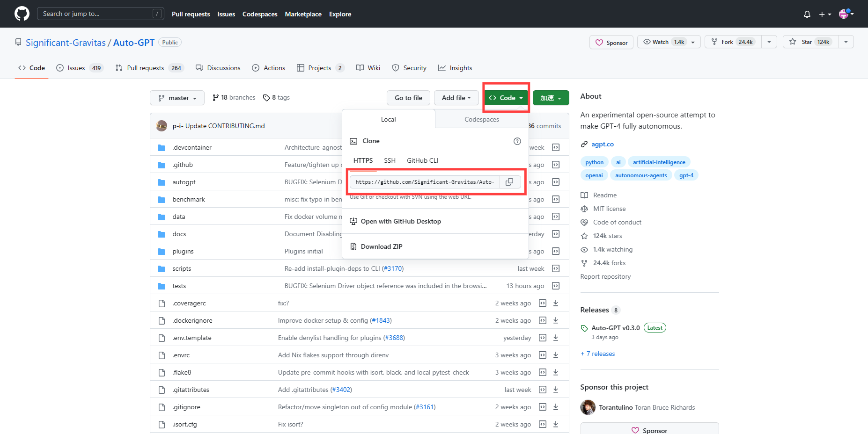Image resolution: width=868 pixels, height=434 pixels.
Task: Click the python topic tag
Action: tap(594, 162)
